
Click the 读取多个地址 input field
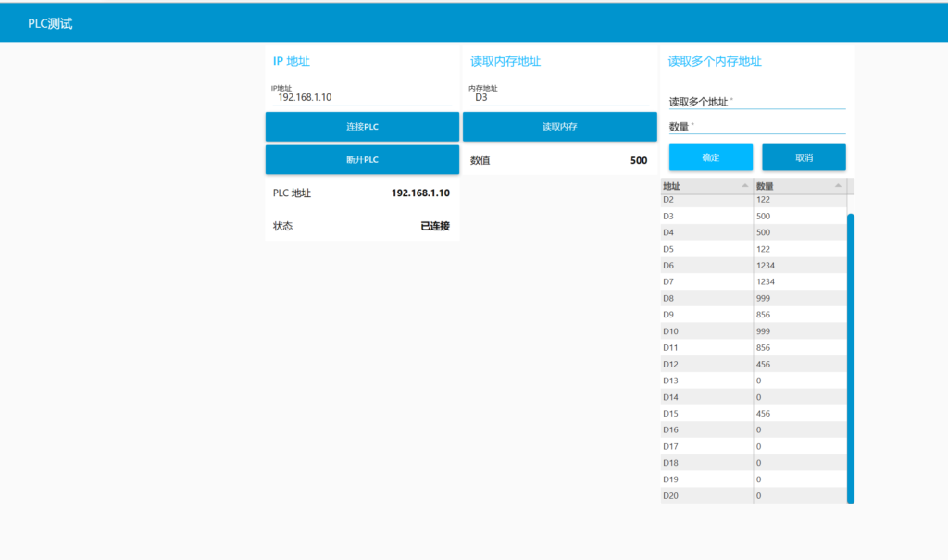pos(756,101)
